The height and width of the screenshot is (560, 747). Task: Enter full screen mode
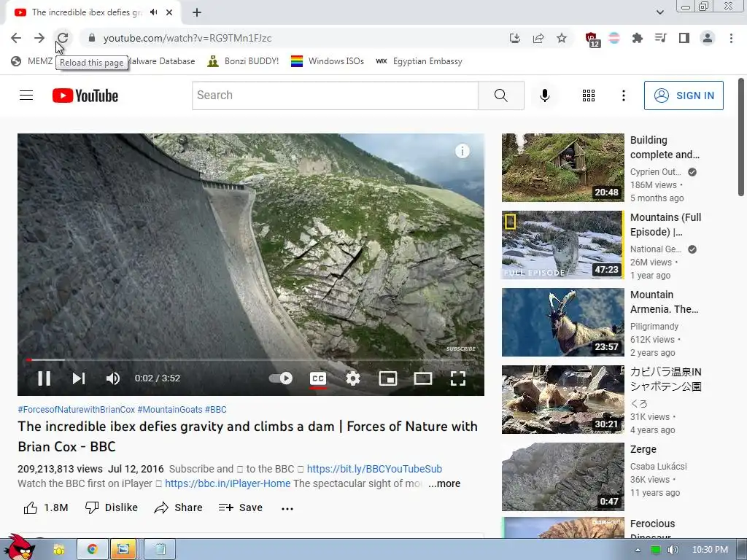pos(458,378)
